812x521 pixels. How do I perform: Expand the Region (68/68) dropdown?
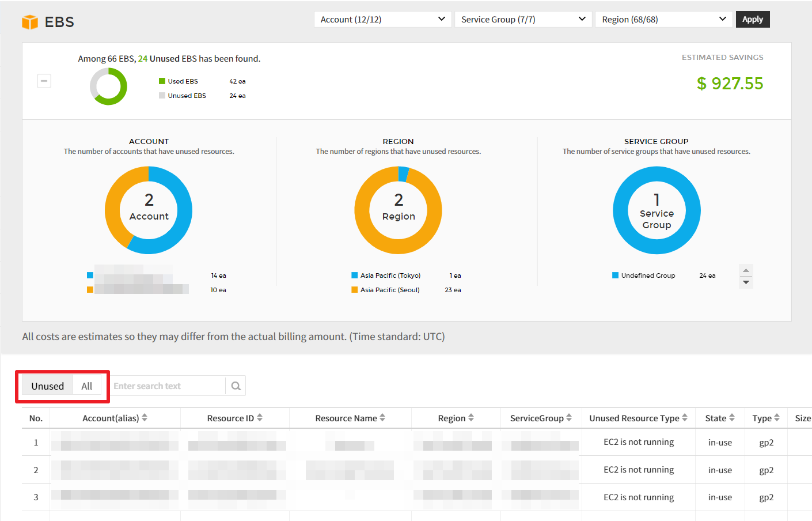tap(663, 20)
